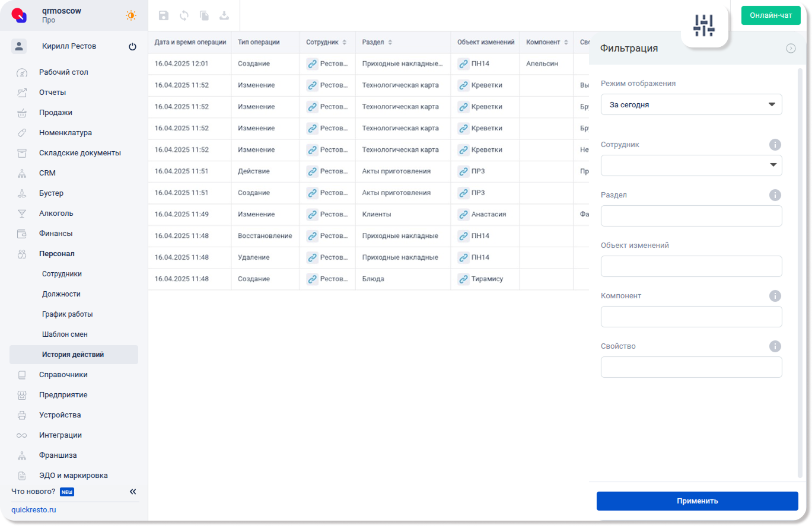The width and height of the screenshot is (812, 526).
Task: Click the download export icon
Action: 224,16
